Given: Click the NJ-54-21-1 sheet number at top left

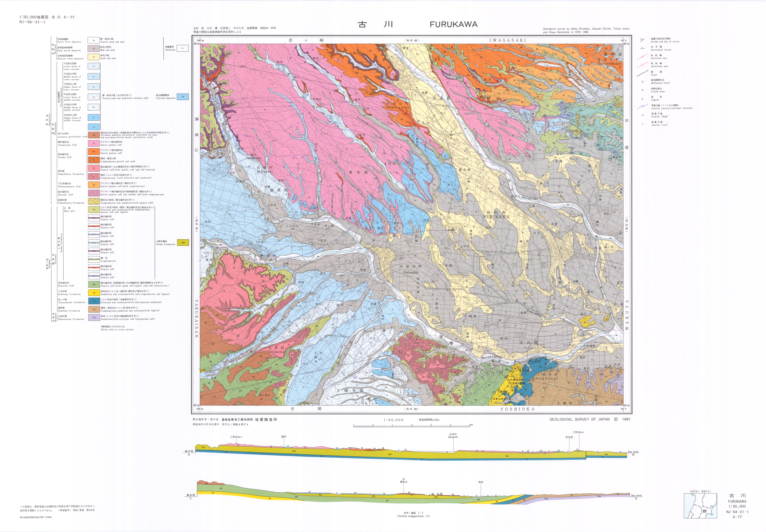Looking at the screenshot, I should [32, 22].
